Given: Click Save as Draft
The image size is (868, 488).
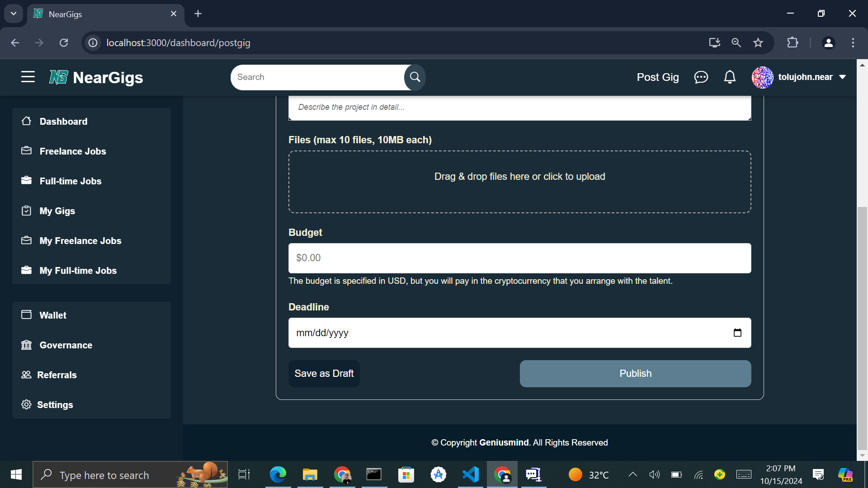Looking at the screenshot, I should point(324,374).
